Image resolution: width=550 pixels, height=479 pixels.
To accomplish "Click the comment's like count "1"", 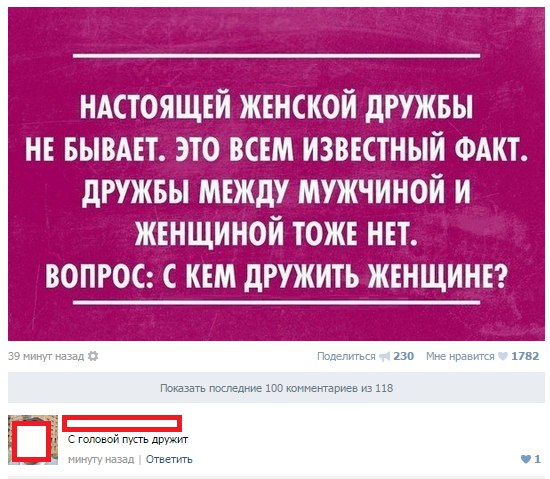I will coord(537,459).
